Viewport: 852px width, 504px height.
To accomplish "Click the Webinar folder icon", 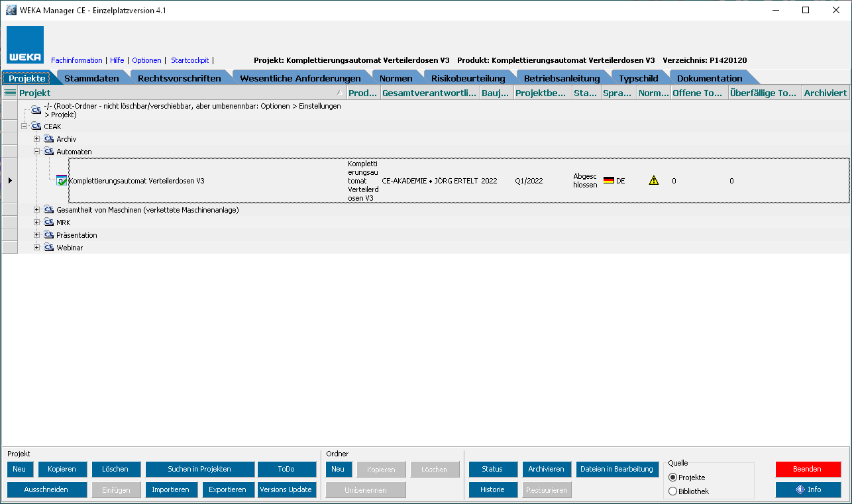I will [x=49, y=248].
